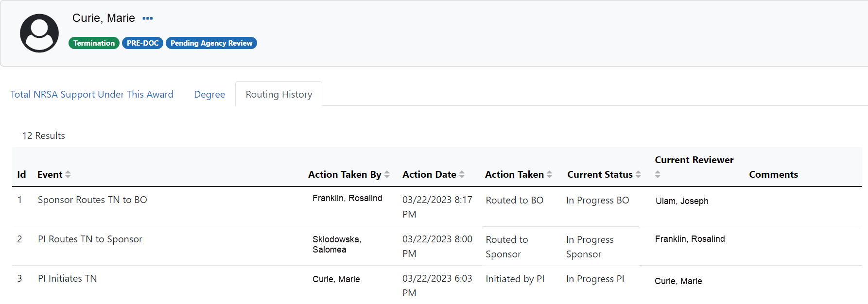Click the Comments column header
Screen dimensions: 868x304
point(773,174)
